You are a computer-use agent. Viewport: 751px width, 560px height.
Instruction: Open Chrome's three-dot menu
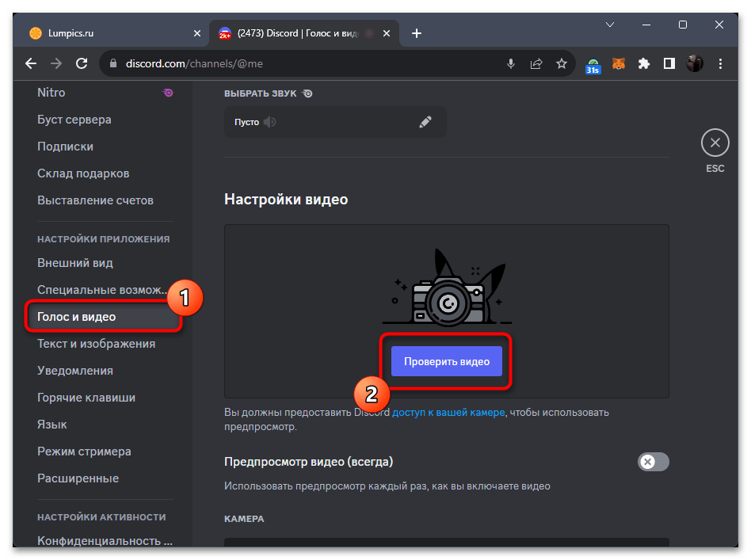coord(720,63)
